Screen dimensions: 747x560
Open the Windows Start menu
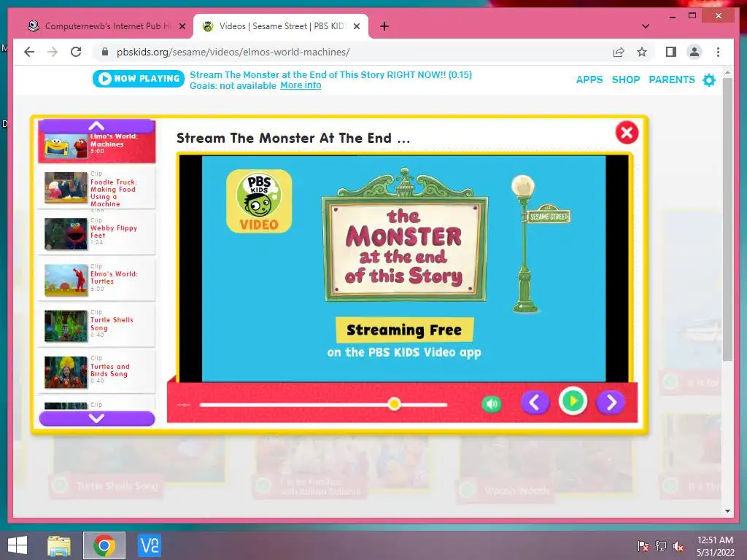pyautogui.click(x=18, y=545)
